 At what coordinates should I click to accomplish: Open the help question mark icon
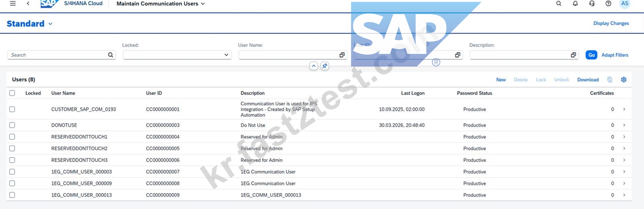coord(608,3)
